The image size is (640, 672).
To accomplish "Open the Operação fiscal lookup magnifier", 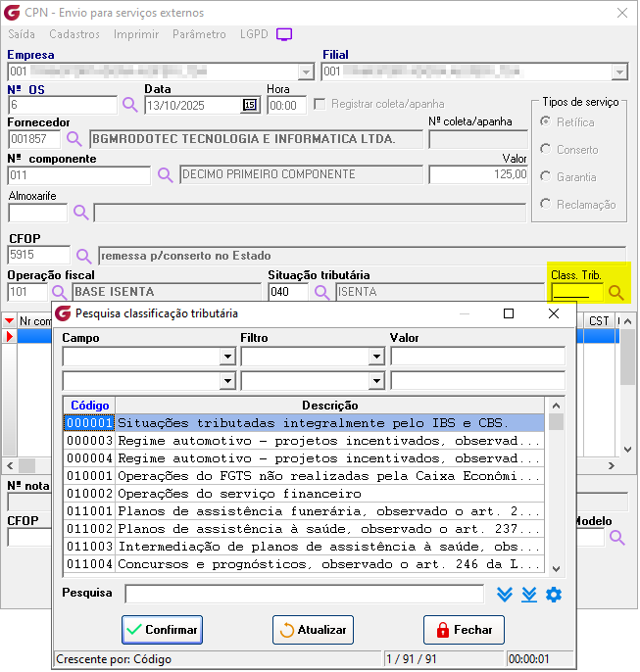I will [x=59, y=292].
